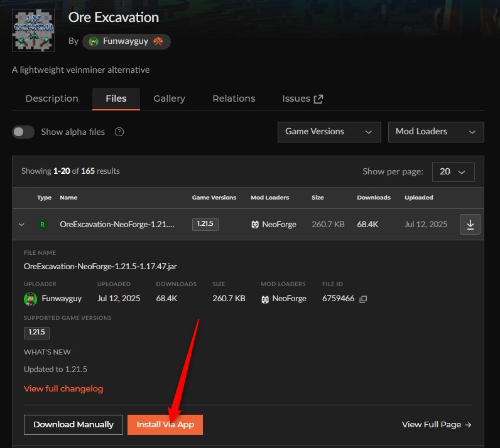Image resolution: width=500 pixels, height=448 pixels.
Task: Click Download Manually button
Action: pyautogui.click(x=73, y=425)
